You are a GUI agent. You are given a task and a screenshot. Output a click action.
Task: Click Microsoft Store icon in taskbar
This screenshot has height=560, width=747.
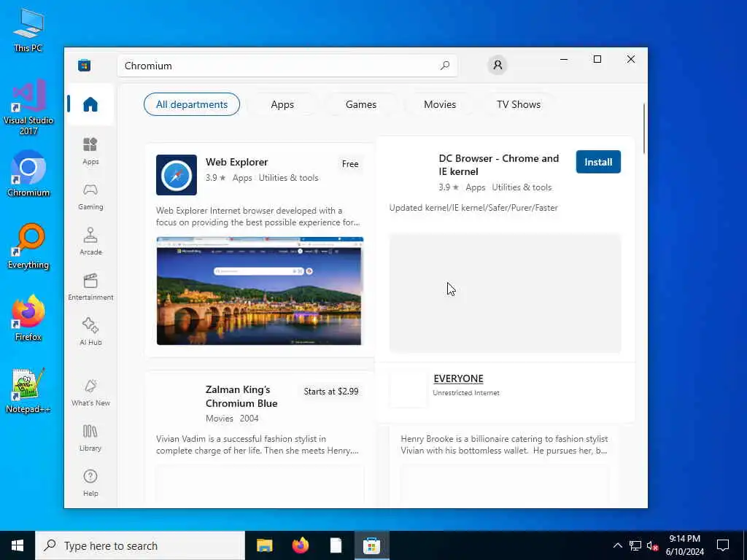[x=371, y=545]
